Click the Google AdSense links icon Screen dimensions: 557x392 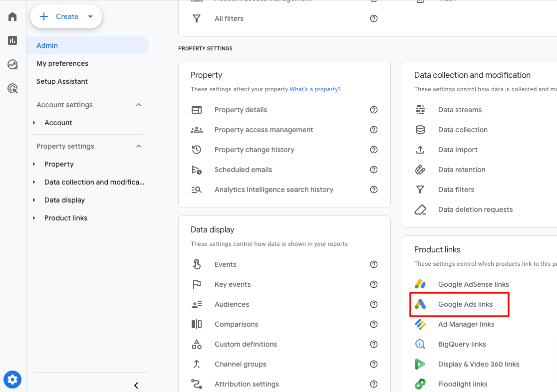click(420, 284)
